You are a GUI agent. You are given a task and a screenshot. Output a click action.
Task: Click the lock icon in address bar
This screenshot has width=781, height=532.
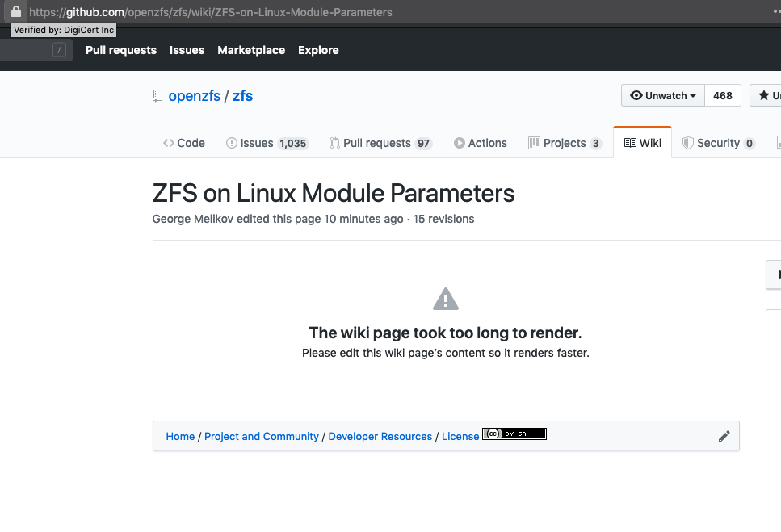pyautogui.click(x=16, y=11)
